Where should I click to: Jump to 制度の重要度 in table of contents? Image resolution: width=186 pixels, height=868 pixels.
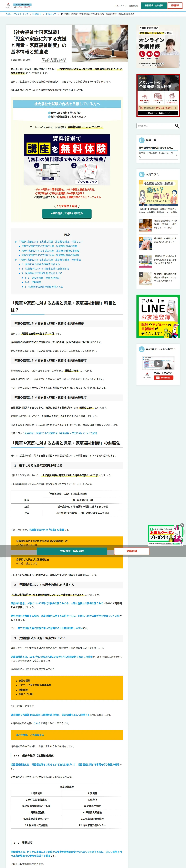50,251
